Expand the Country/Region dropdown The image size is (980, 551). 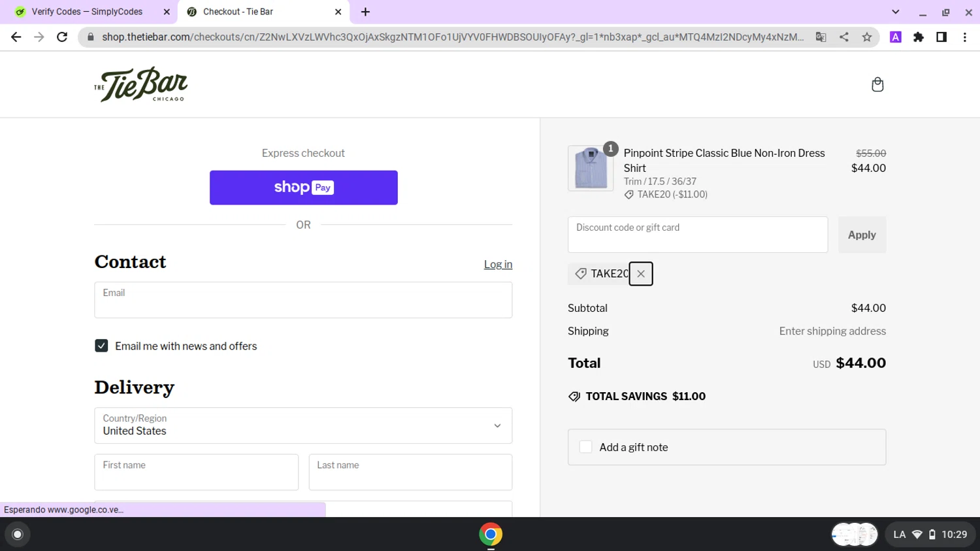303,426
